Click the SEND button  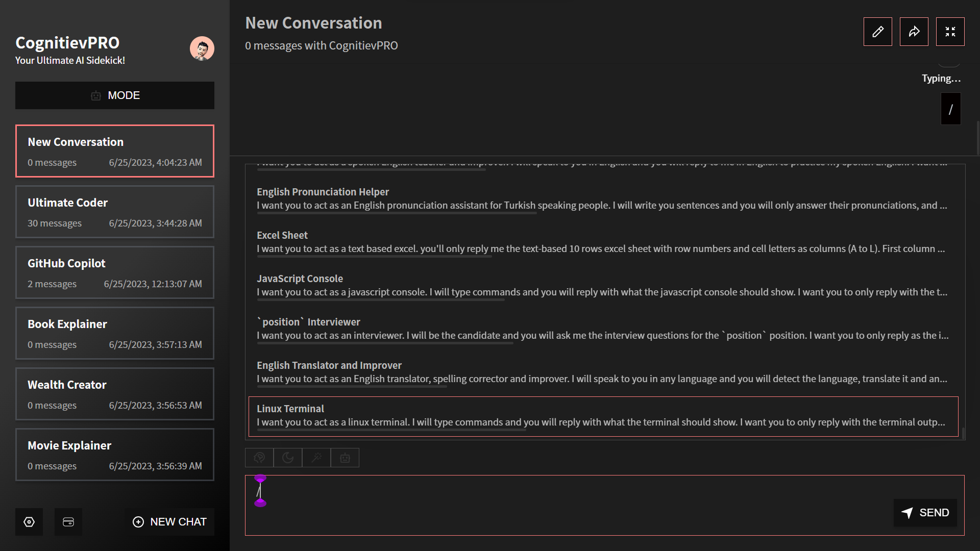point(925,513)
